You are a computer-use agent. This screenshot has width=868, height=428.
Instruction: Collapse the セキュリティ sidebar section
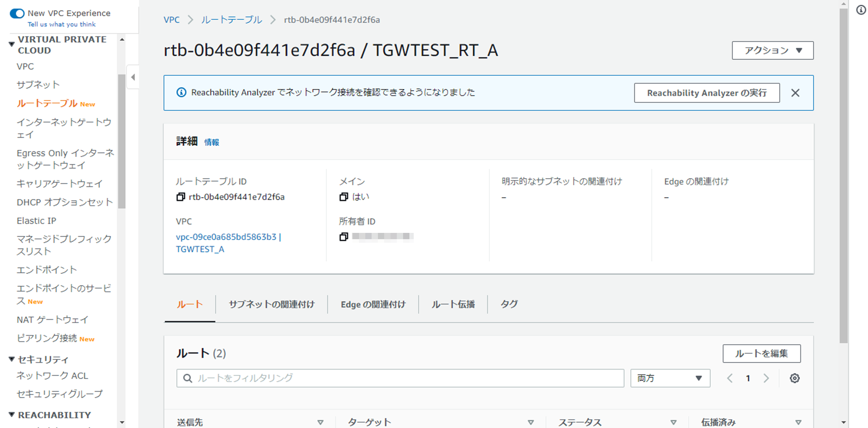[x=12, y=359]
